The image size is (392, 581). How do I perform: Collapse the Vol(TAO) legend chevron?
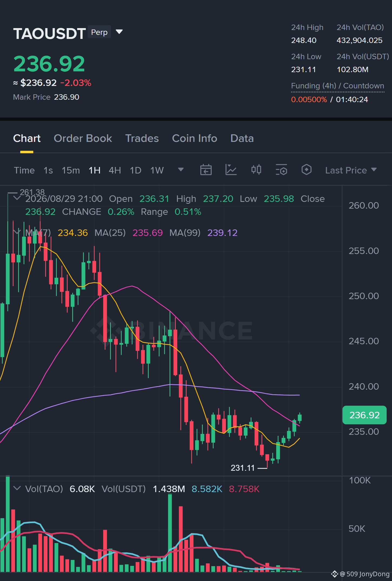point(17,488)
